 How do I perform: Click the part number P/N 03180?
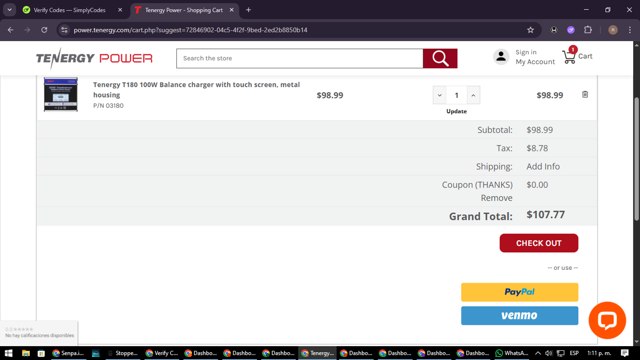point(108,105)
